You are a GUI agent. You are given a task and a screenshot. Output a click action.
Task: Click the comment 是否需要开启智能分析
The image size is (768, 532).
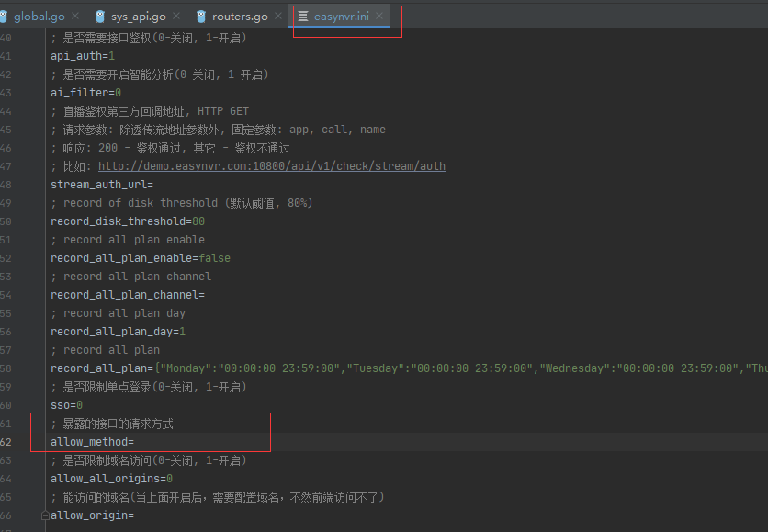tap(160, 74)
